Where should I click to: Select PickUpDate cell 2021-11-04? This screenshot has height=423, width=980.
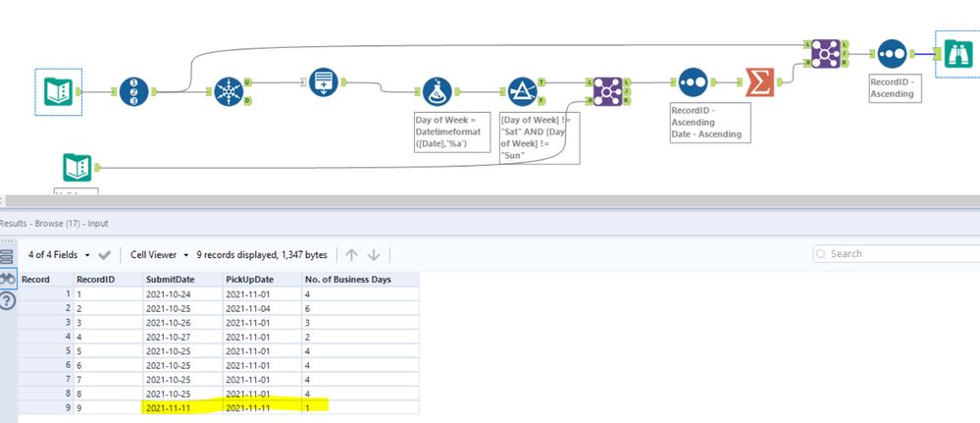(262, 308)
